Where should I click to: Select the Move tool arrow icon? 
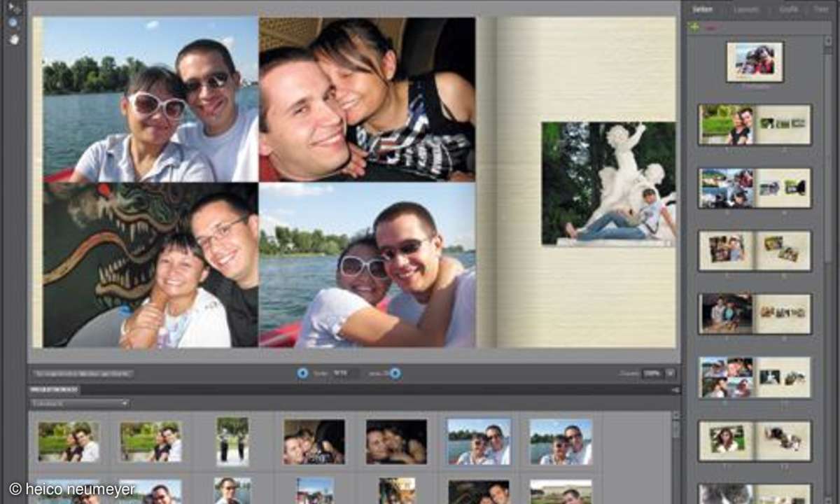(13, 8)
